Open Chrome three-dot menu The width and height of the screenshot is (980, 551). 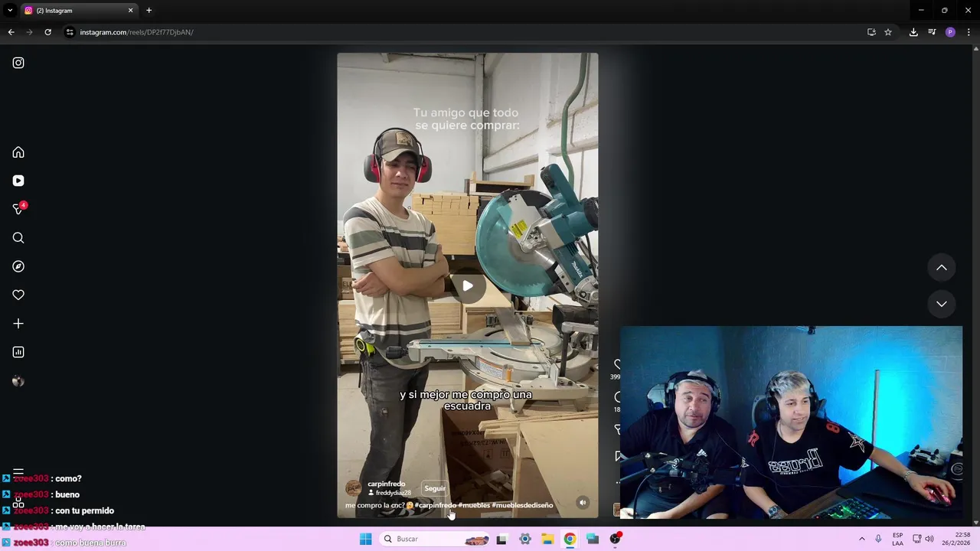point(969,32)
